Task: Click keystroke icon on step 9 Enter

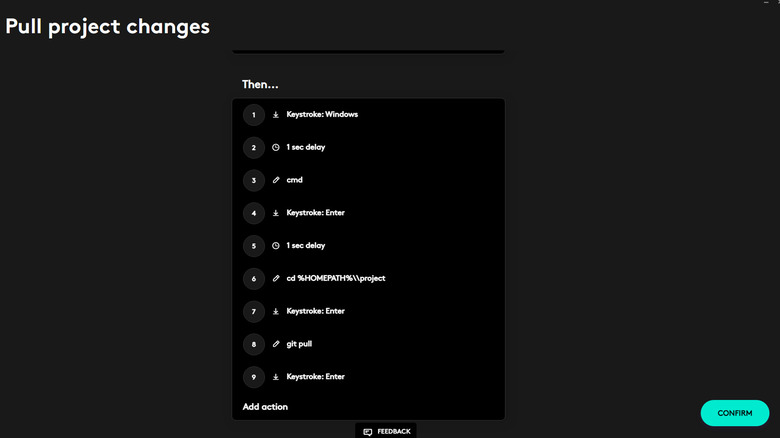Action: [x=276, y=377]
